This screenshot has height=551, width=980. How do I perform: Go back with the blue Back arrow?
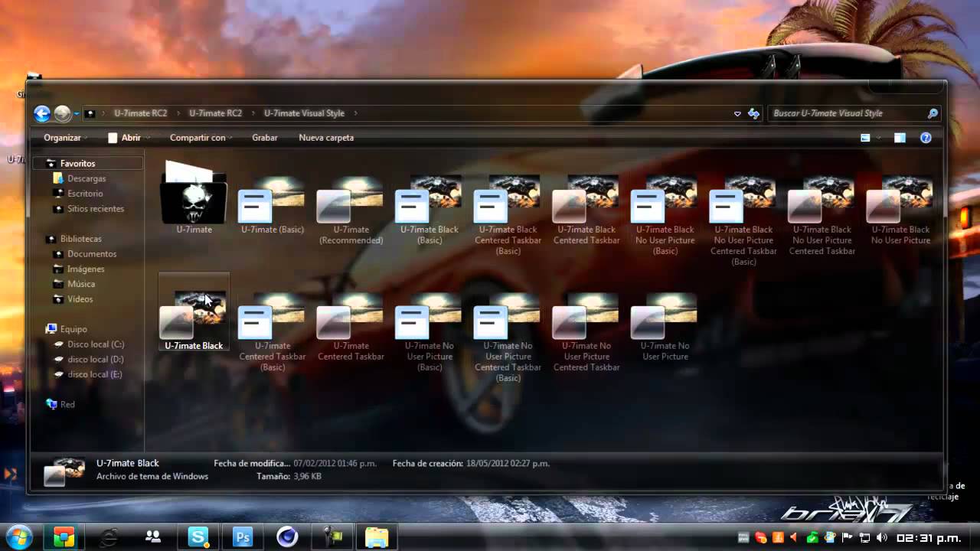42,114
